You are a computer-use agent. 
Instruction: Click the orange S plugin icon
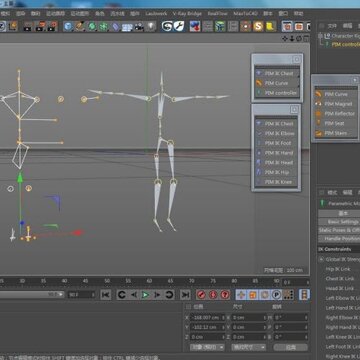258,26
